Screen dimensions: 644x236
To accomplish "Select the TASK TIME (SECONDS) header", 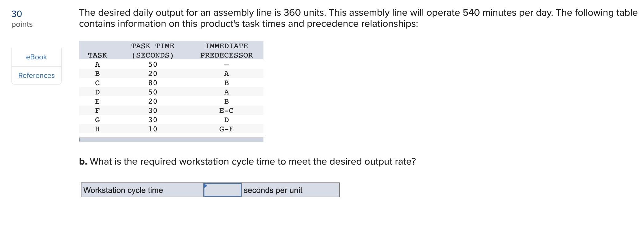I will (152, 50).
